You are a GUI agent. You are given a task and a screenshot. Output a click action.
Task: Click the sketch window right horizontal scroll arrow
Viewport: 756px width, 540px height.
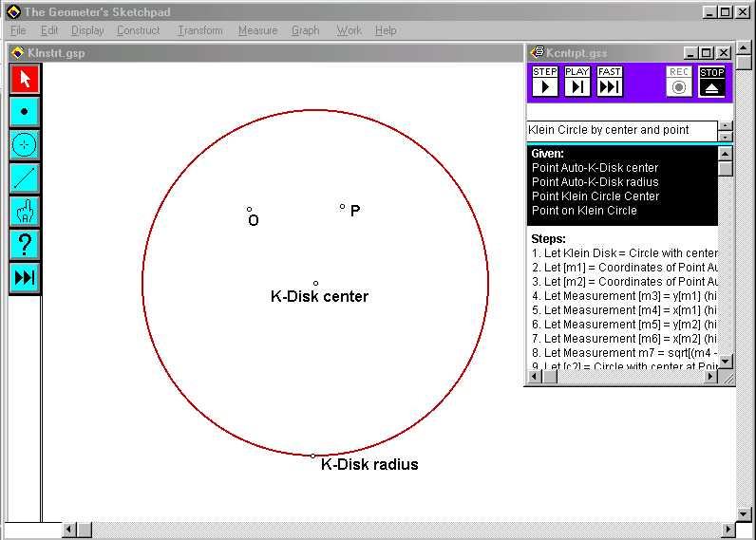pos(728,530)
